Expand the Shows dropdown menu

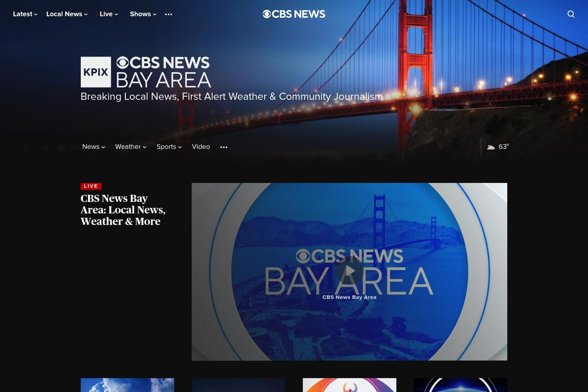click(143, 14)
